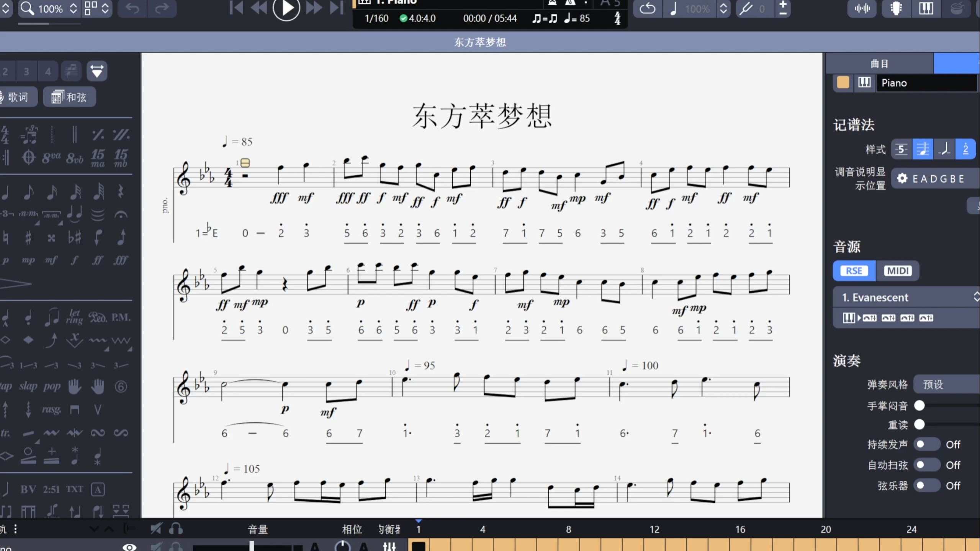Screen dimensions: 980x551
Task: Select the 相位 section in the mixer
Action: pyautogui.click(x=352, y=529)
